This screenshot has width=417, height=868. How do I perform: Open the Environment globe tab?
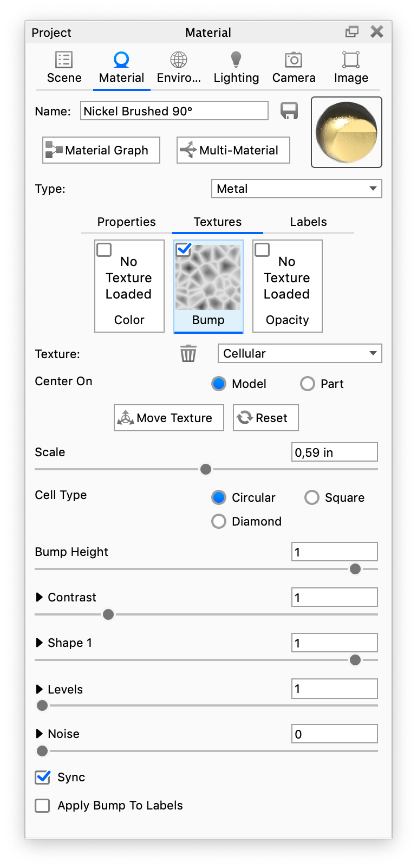point(179,60)
